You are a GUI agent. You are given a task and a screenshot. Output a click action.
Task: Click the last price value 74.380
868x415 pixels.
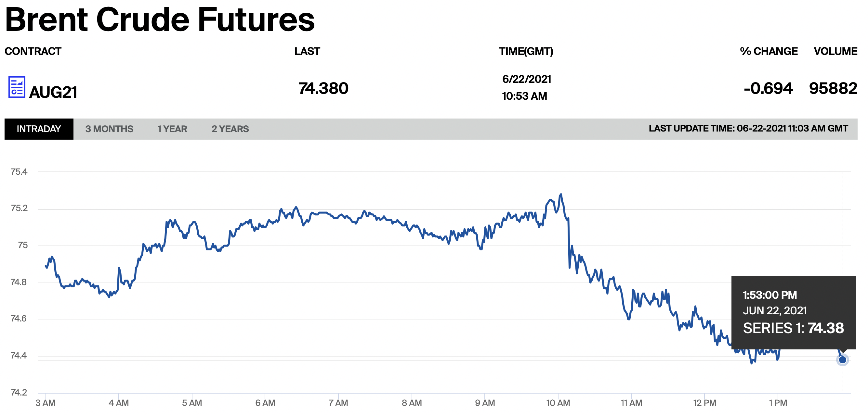click(x=323, y=89)
